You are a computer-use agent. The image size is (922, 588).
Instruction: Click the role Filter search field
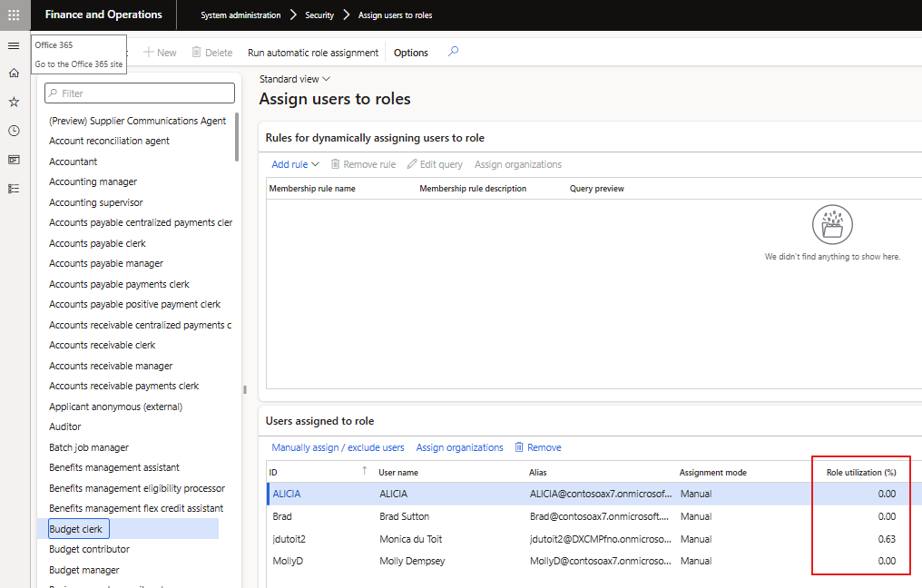pos(139,93)
